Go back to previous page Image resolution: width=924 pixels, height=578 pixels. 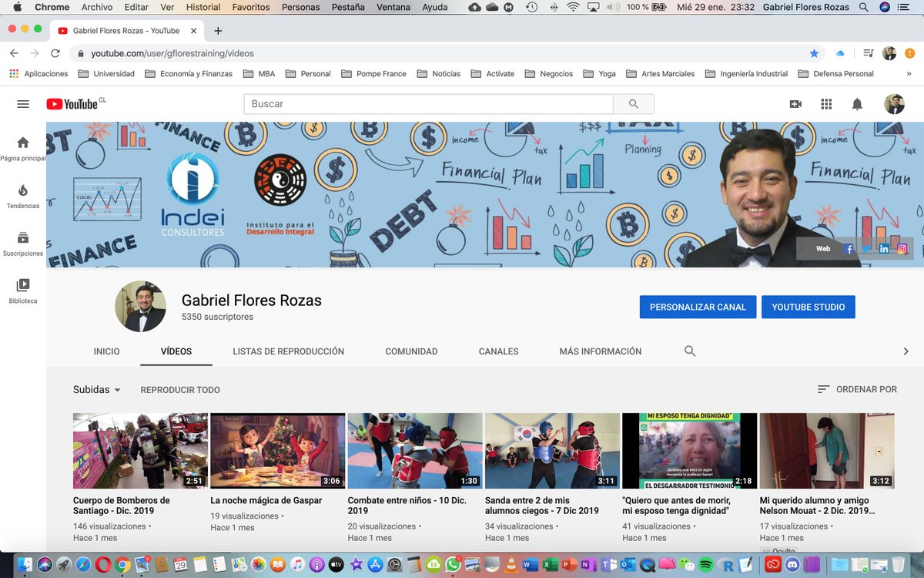[x=14, y=53]
